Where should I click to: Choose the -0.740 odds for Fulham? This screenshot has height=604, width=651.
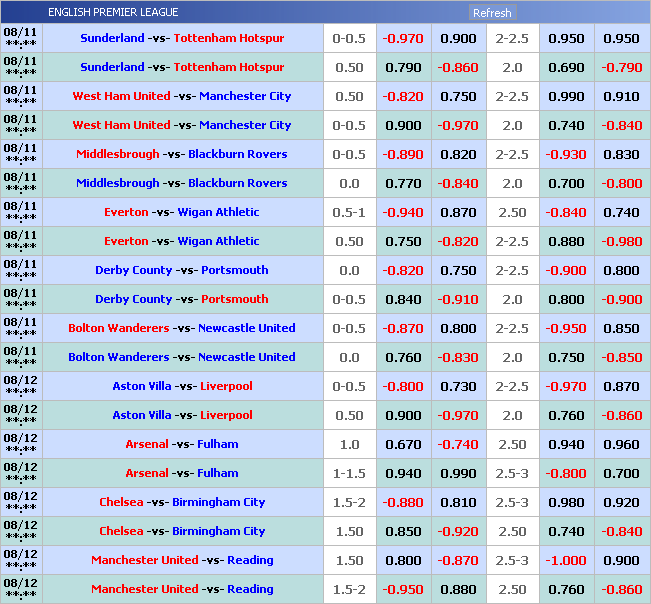(x=458, y=444)
